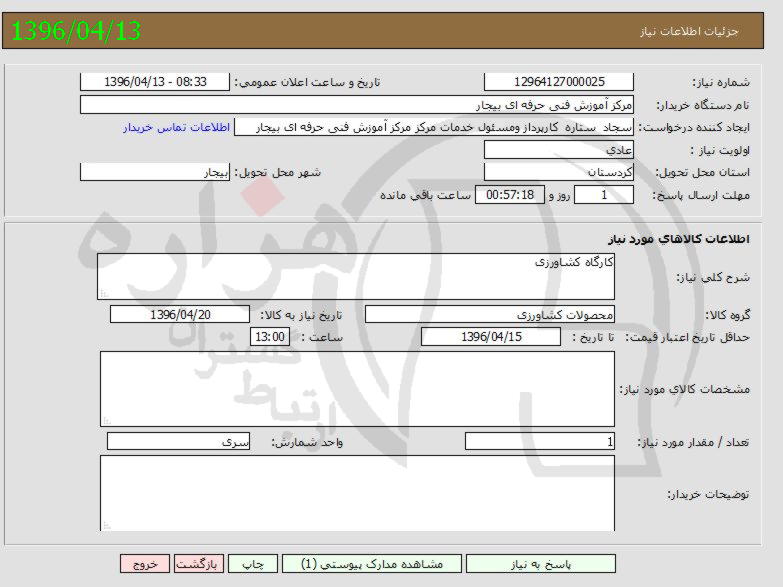Screen dimensions: 783x587
Task: Click inside the شرح کلی نیاز text area
Action: click(356, 276)
